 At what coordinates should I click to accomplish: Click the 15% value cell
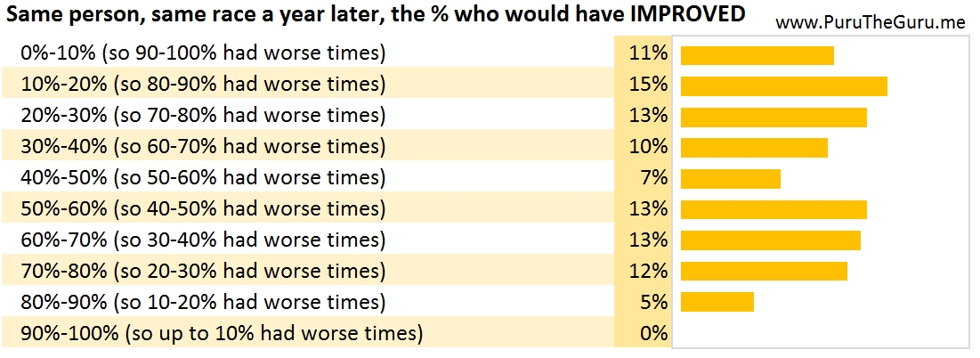647,85
